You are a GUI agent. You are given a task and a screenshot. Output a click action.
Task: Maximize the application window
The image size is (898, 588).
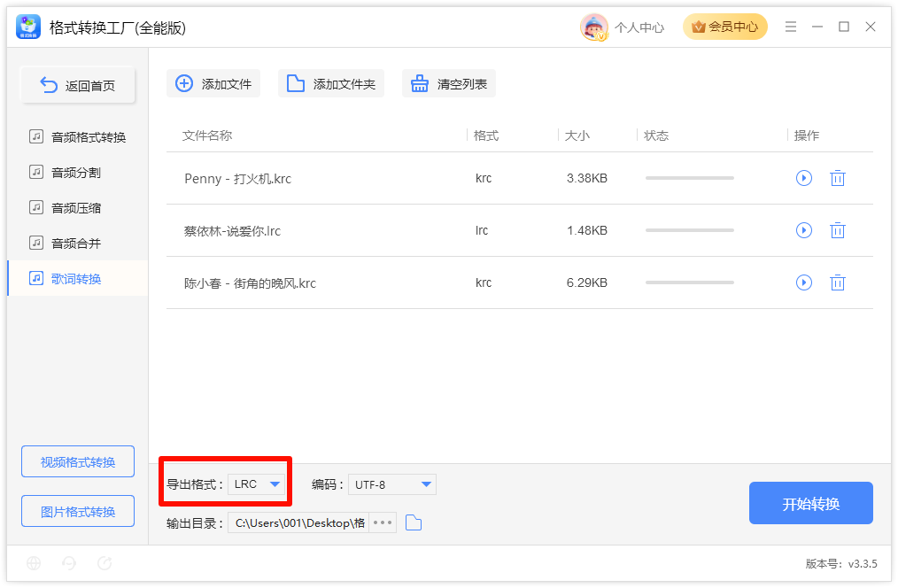click(x=844, y=27)
